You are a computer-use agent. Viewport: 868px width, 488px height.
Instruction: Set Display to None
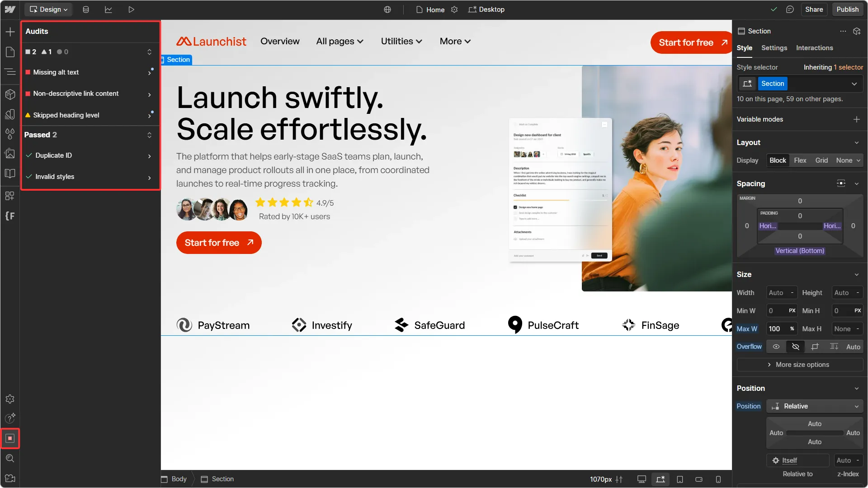pyautogui.click(x=844, y=160)
